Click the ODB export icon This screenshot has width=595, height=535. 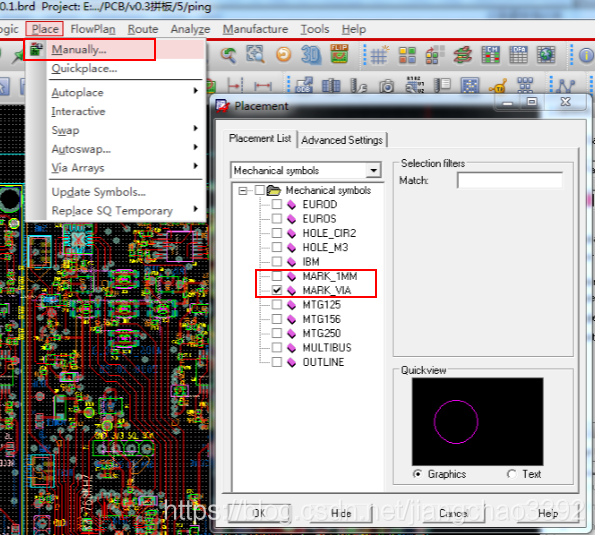304,86
